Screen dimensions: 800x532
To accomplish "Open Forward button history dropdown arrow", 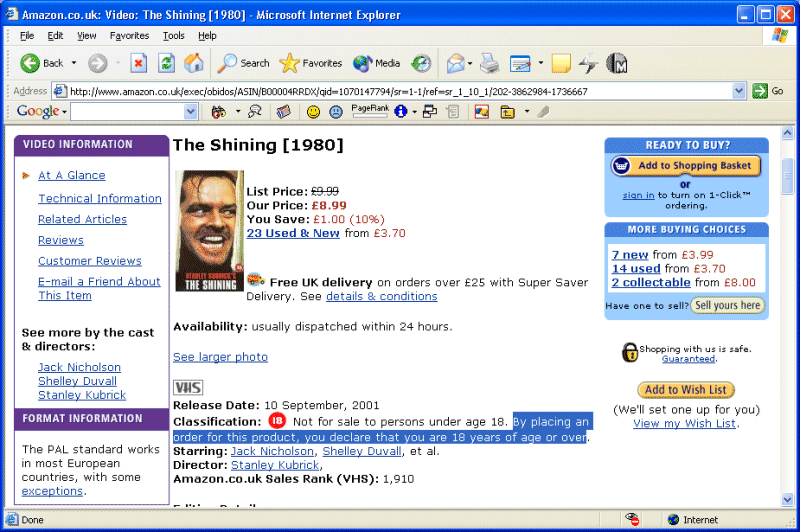I will point(117,63).
